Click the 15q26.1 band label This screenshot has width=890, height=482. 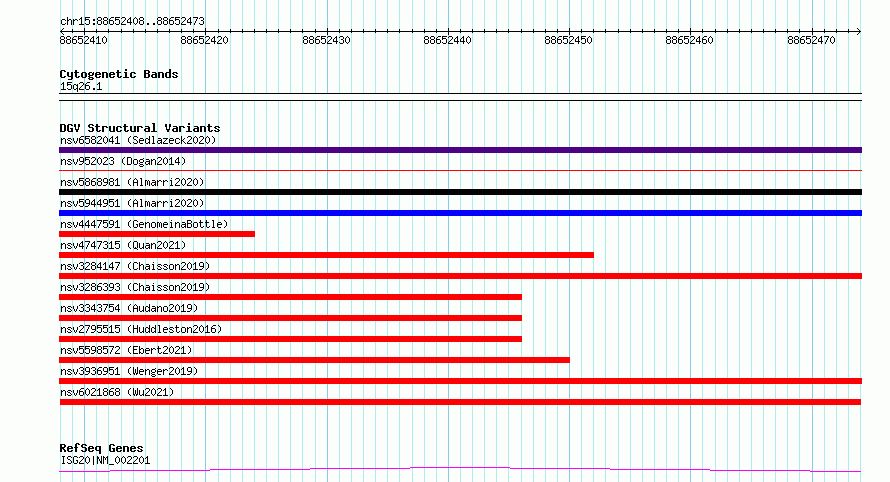click(x=81, y=86)
